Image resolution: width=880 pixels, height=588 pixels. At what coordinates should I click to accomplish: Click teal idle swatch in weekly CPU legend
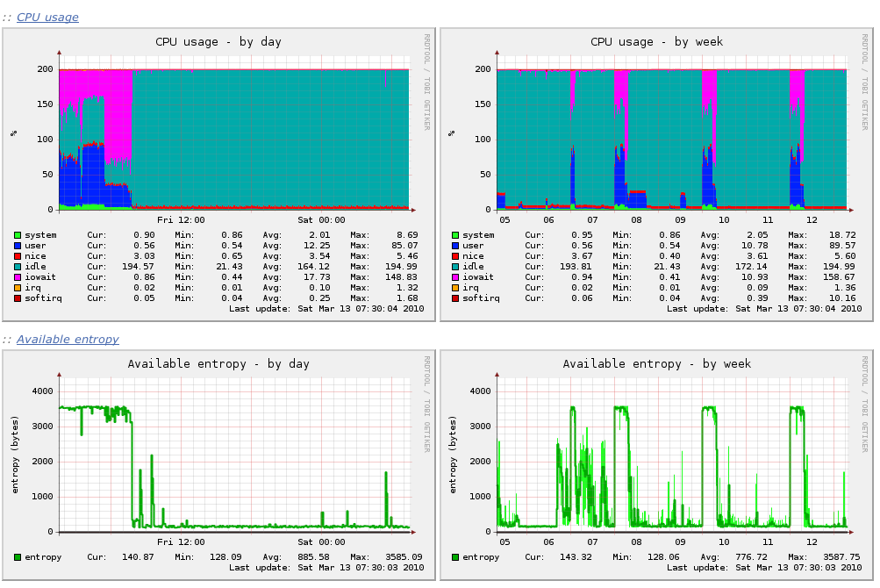pyautogui.click(x=455, y=267)
